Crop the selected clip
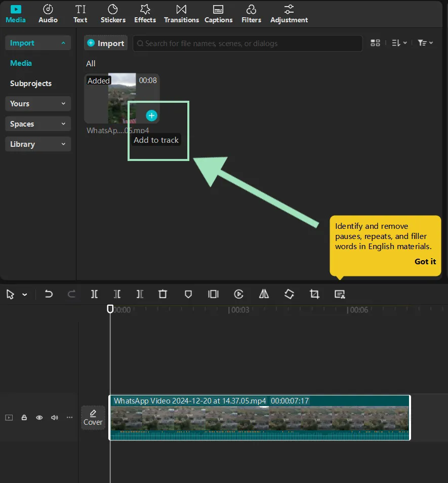448x483 pixels. coord(314,294)
